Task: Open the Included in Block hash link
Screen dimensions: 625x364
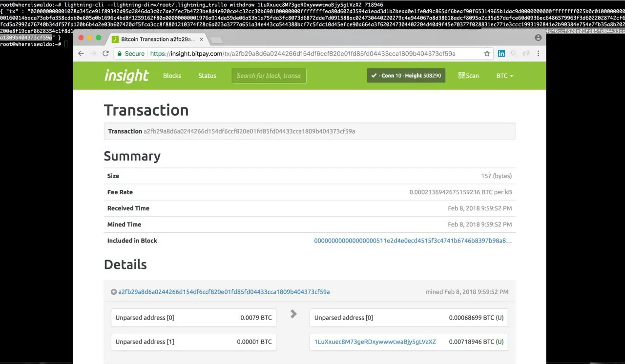Action: 413,241
